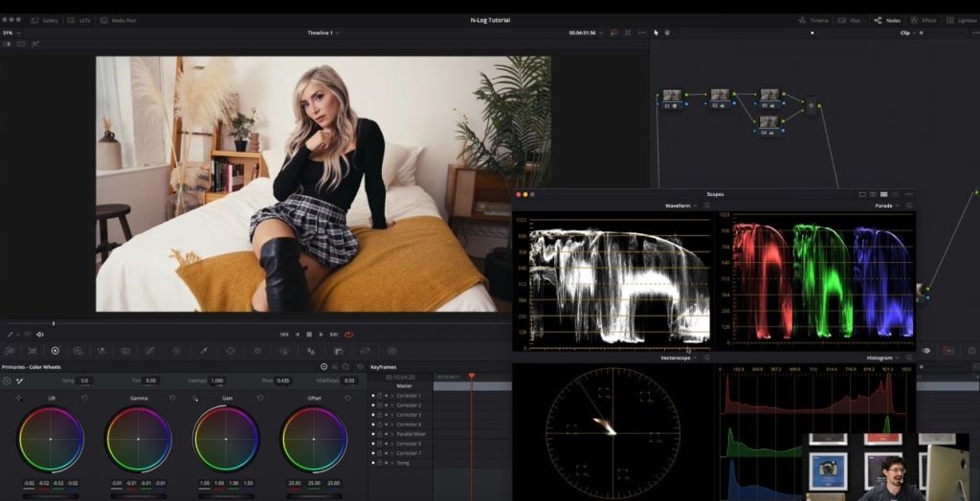Image resolution: width=980 pixels, height=501 pixels.
Task: Open the Parade scope settings icon
Action: click(x=909, y=206)
